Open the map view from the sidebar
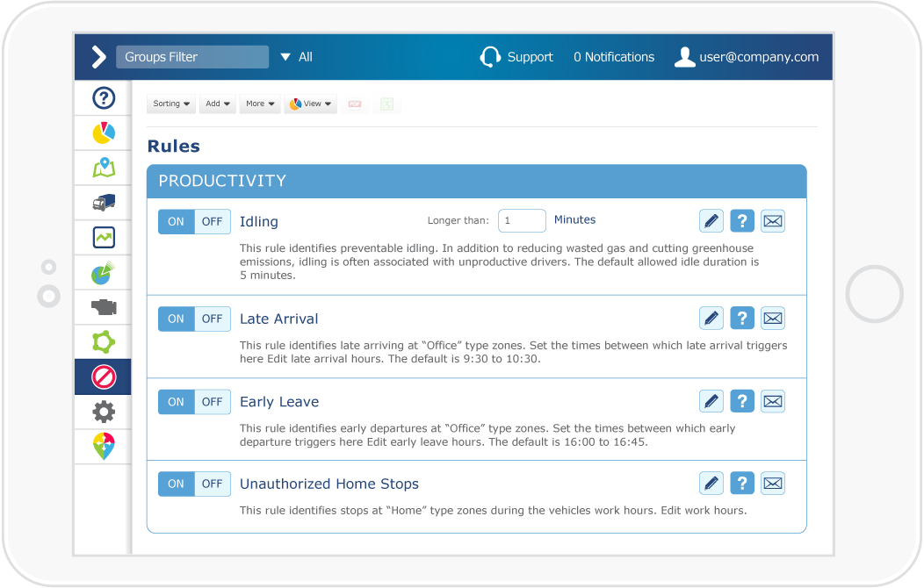924x588 pixels. (x=104, y=167)
